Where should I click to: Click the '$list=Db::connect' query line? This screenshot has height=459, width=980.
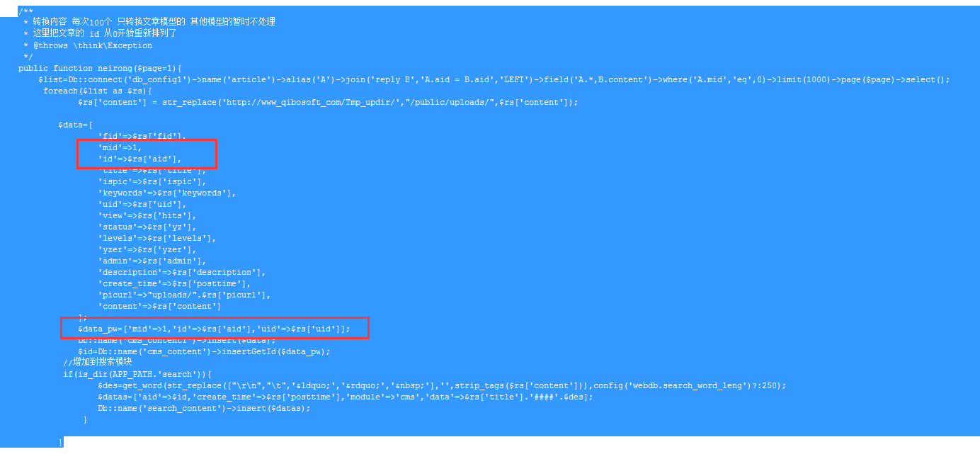point(494,79)
